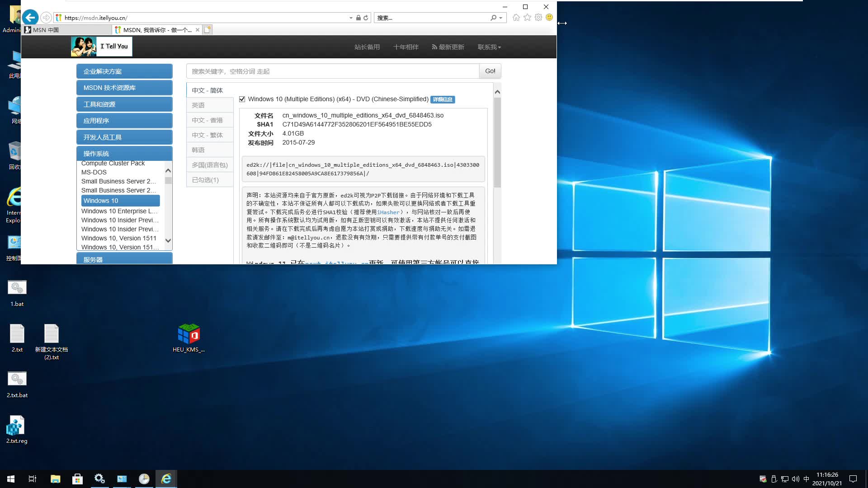The width and height of the screenshot is (868, 488).
Task: Select the 2.txt desktop file
Action: 17,338
